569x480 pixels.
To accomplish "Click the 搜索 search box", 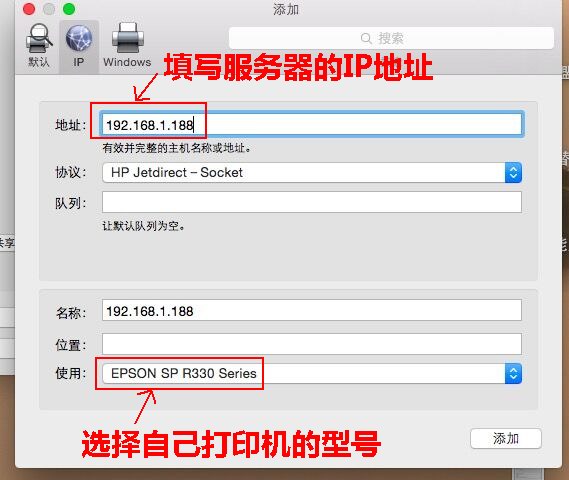I will tap(392, 38).
